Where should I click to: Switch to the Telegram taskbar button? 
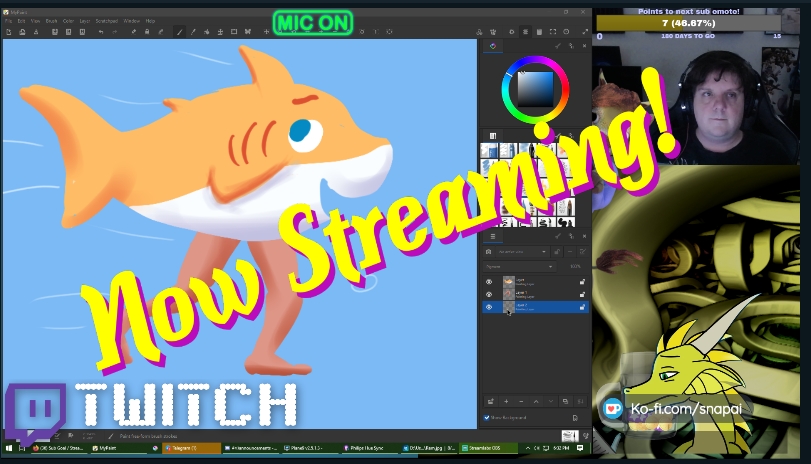tap(191, 448)
